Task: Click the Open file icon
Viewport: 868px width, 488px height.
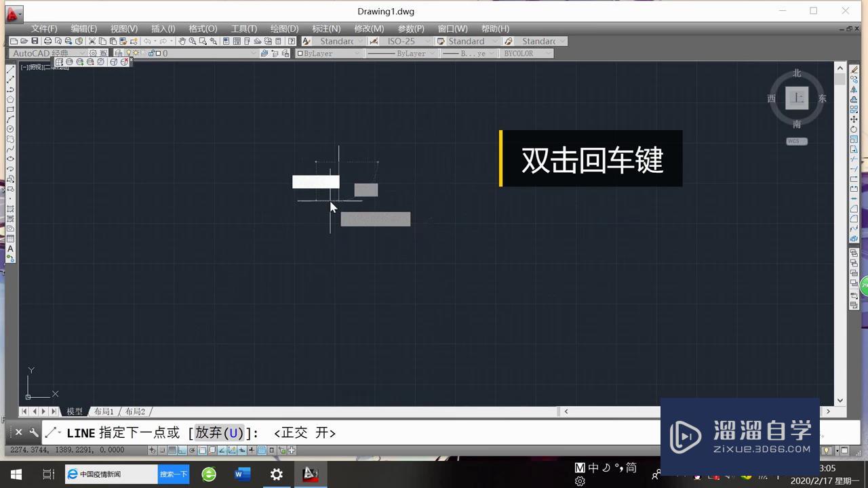Action: [24, 41]
